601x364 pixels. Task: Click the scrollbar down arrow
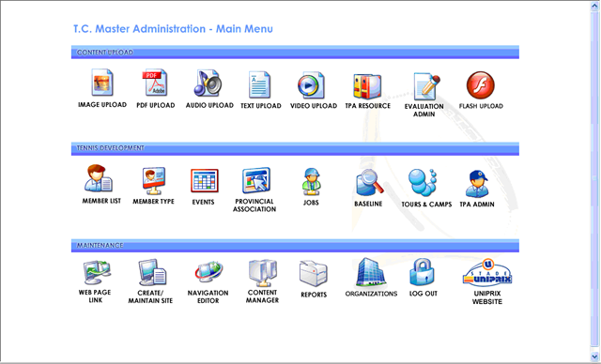click(x=594, y=357)
